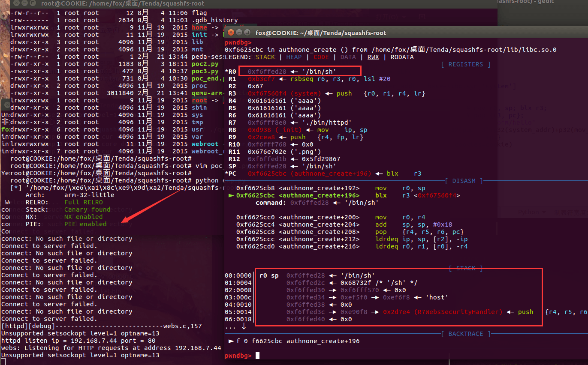Minimize the fox@COOKIE pwndbg terminal window
The image size is (588, 365).
(x=239, y=33)
